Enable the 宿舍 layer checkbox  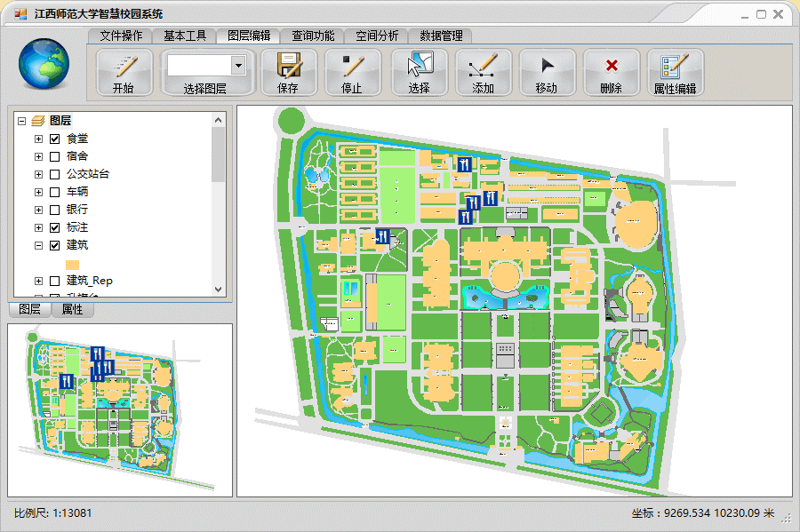click(x=55, y=156)
